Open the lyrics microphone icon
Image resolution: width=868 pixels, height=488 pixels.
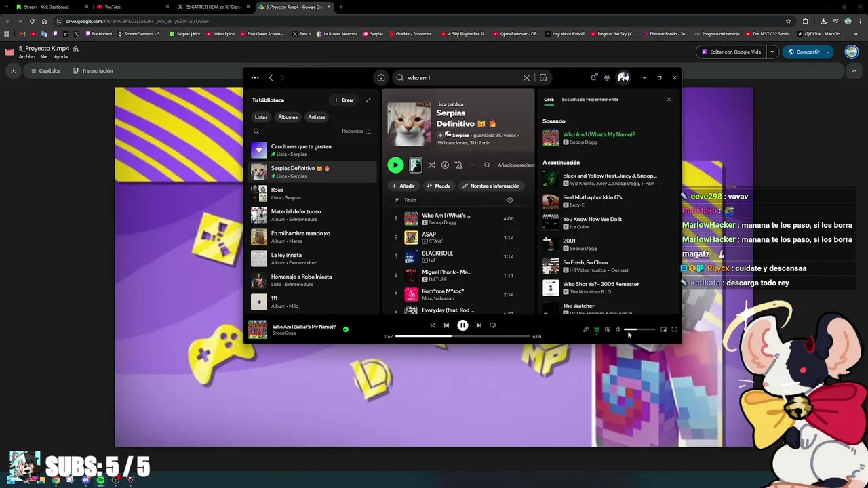pos(586,330)
